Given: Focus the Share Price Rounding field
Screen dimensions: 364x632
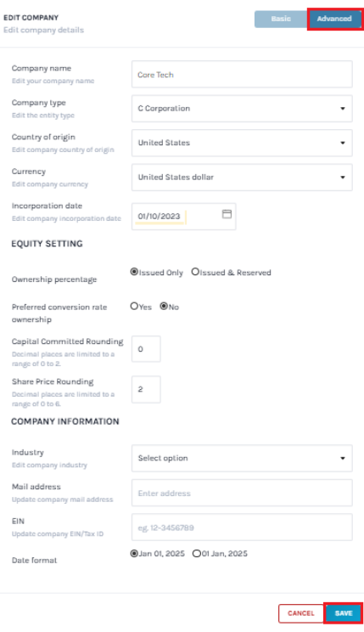Looking at the screenshot, I should click(x=146, y=389).
